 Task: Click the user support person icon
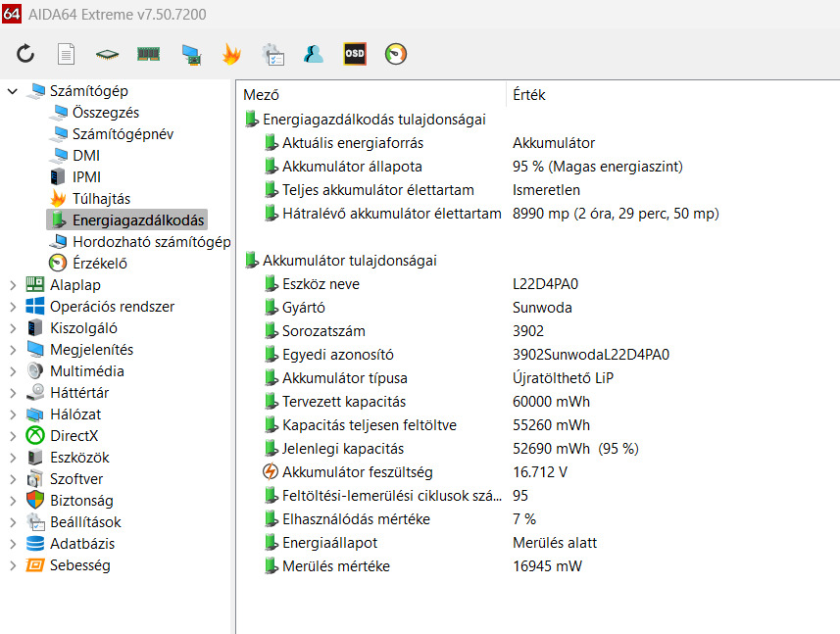point(314,54)
